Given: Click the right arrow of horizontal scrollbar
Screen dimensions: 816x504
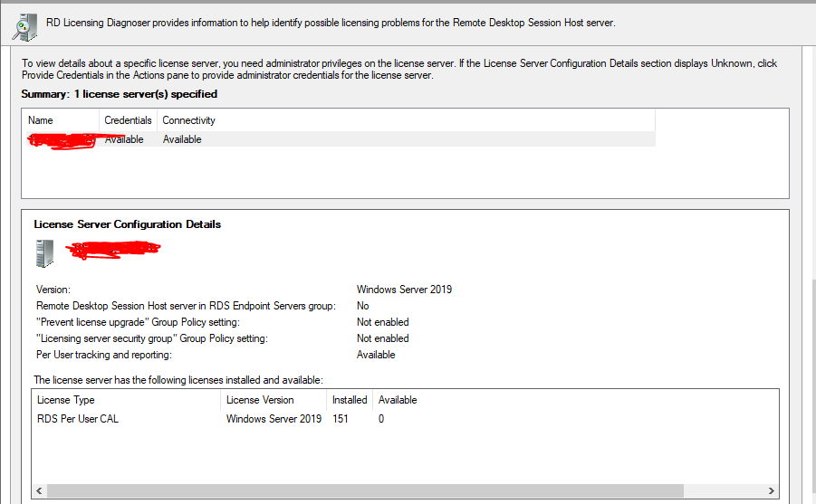Looking at the screenshot, I should (772, 490).
